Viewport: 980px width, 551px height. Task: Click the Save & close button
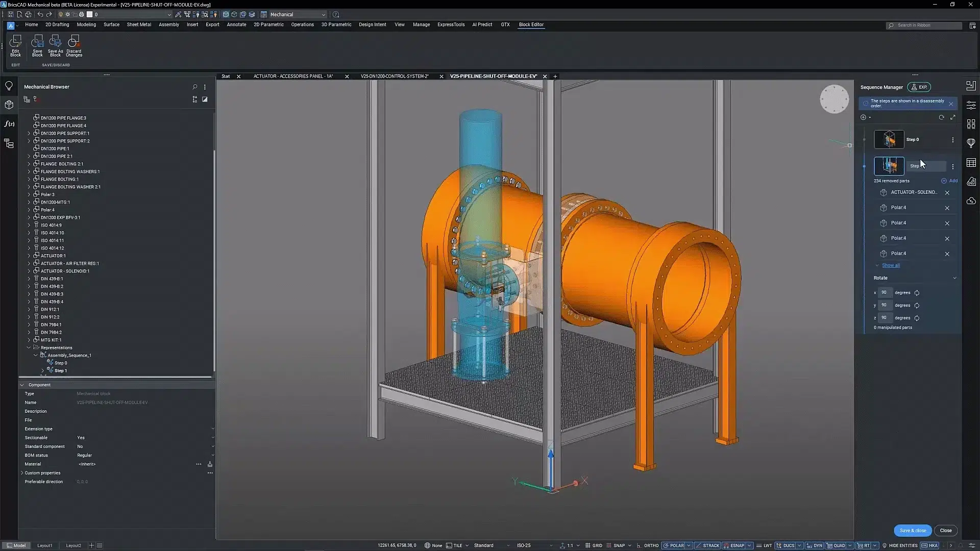coord(912,531)
